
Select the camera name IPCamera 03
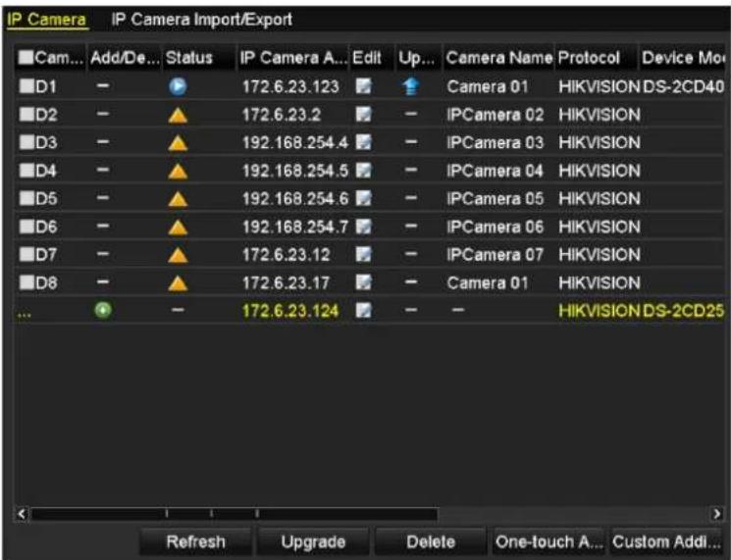[495, 142]
